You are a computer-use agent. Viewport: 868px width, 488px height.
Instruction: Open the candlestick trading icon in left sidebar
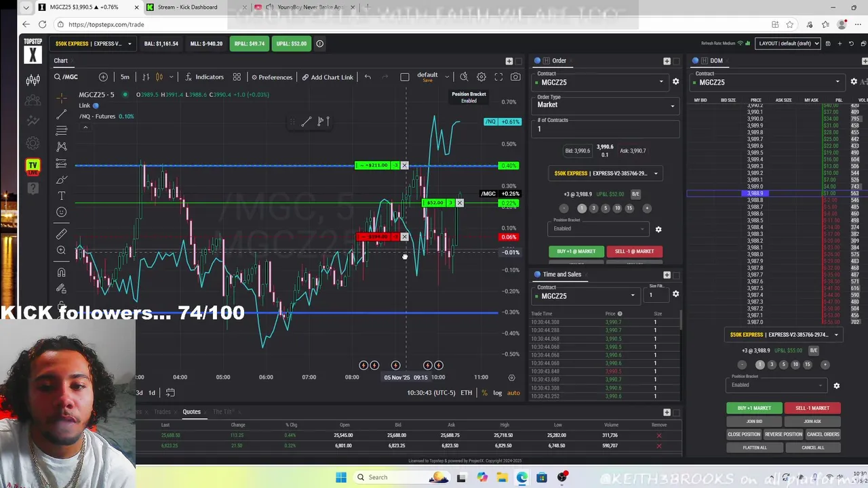click(x=33, y=80)
